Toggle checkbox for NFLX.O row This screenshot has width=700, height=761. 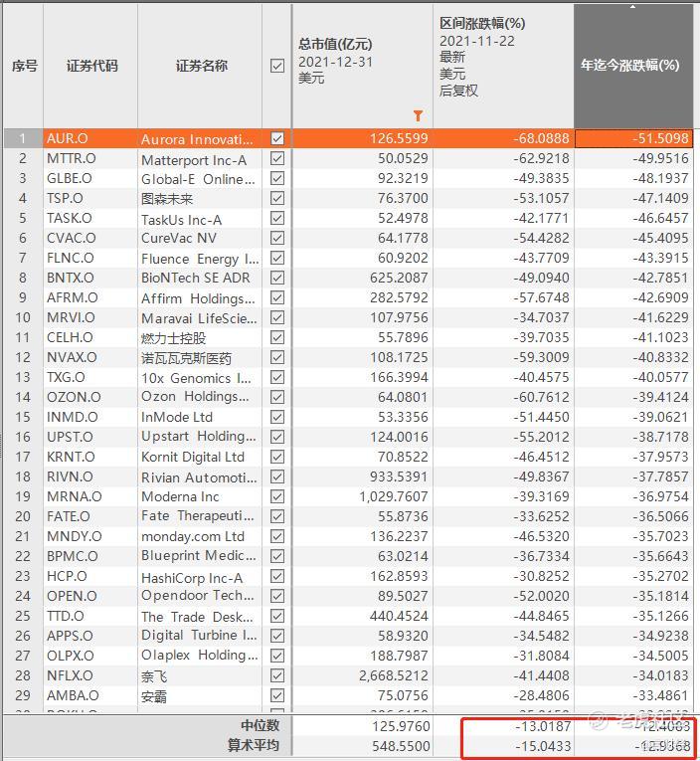(277, 675)
